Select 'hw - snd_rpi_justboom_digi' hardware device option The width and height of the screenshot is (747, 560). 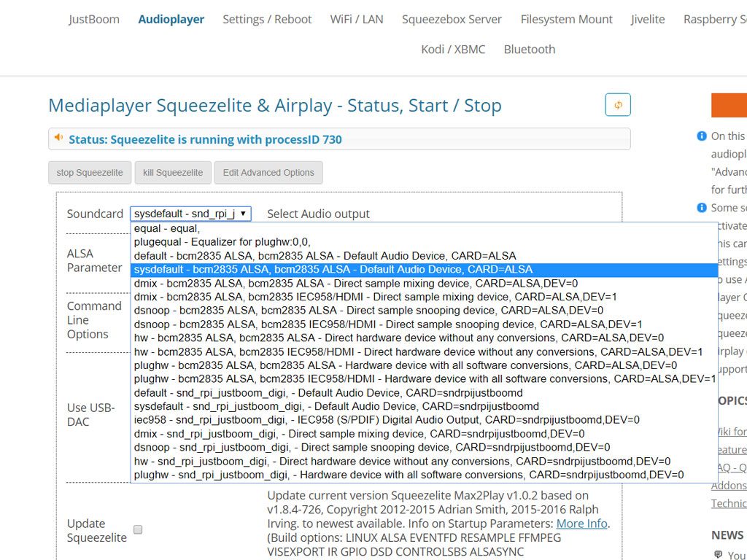tap(402, 462)
